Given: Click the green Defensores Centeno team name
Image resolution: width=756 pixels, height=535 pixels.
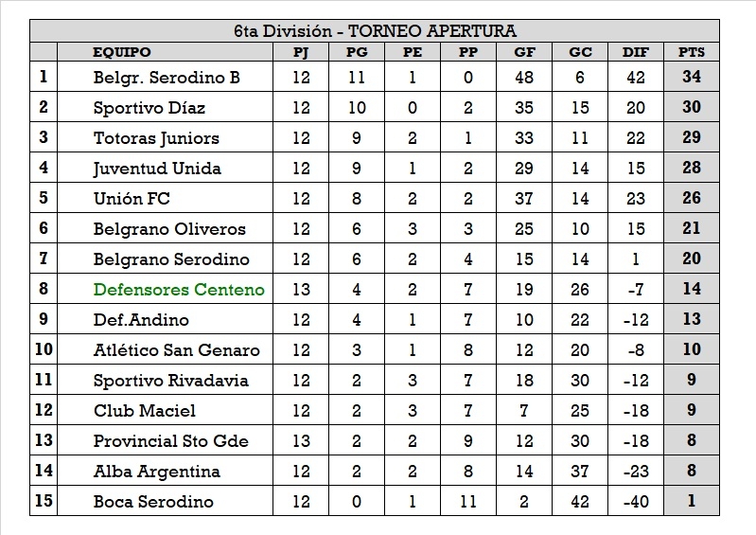Looking at the screenshot, I should tap(179, 290).
